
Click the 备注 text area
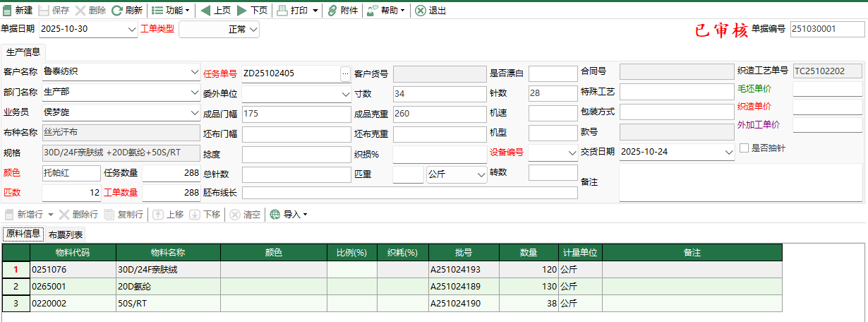pyautogui.click(x=740, y=183)
